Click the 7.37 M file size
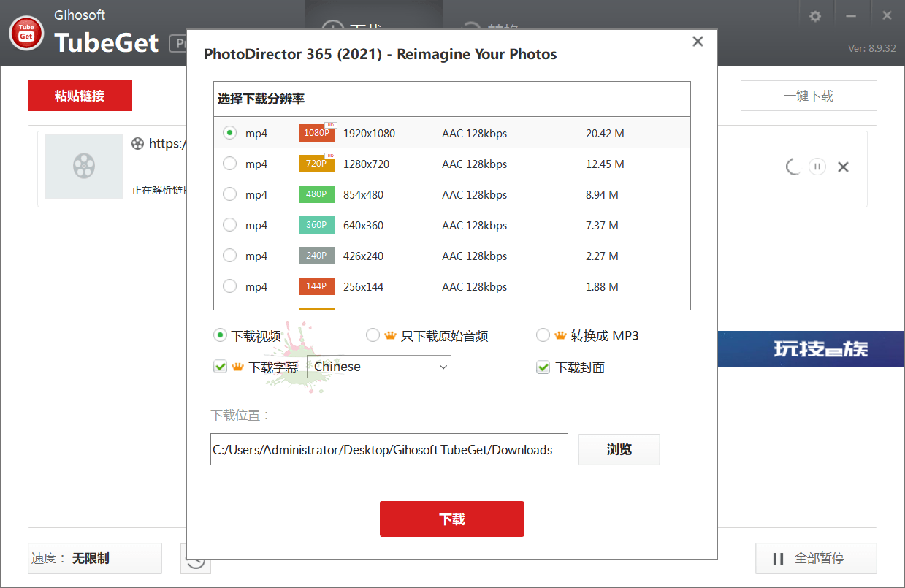The image size is (905, 588). click(602, 226)
